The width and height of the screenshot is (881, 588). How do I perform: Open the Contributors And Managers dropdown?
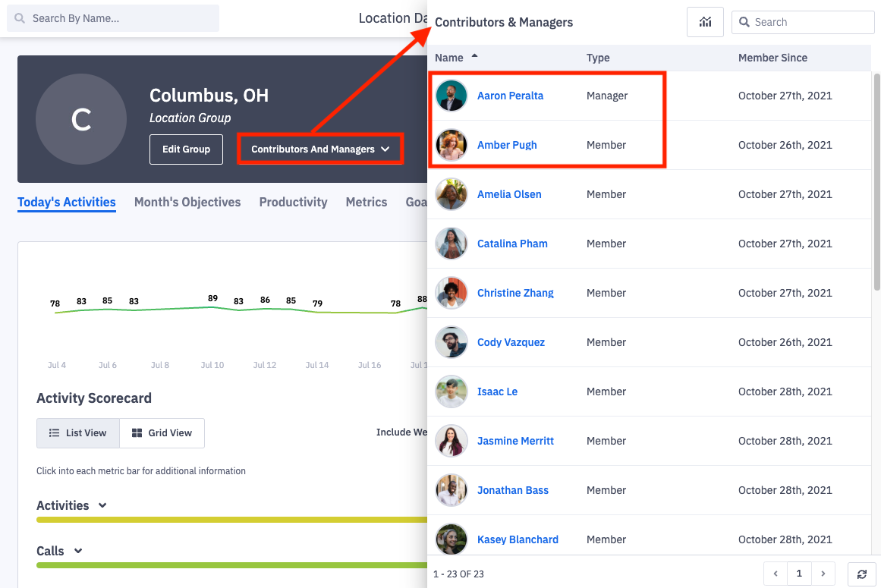(x=320, y=149)
